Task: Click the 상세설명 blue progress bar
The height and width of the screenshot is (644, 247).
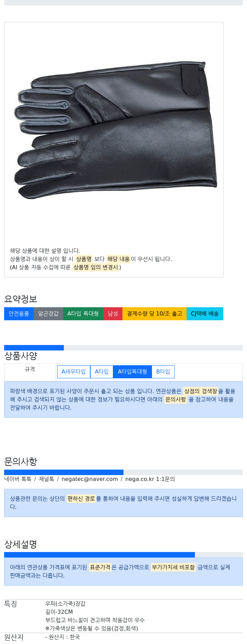Action: click(x=99, y=555)
